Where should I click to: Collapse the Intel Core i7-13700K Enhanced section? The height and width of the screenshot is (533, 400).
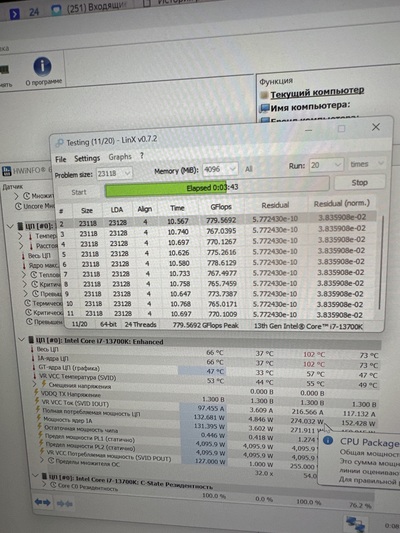point(22,339)
